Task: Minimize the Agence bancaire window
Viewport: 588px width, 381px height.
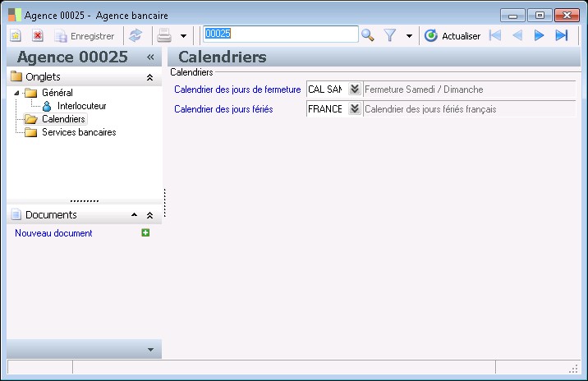Action: [512, 16]
